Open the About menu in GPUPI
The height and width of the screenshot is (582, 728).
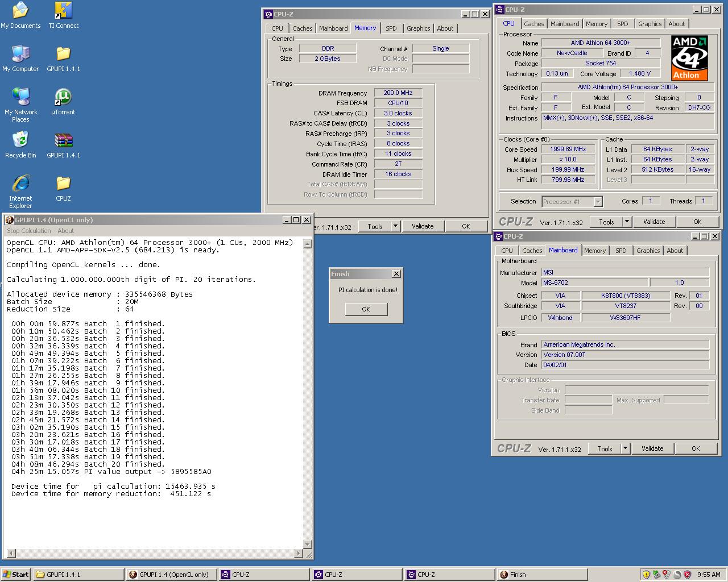click(65, 231)
